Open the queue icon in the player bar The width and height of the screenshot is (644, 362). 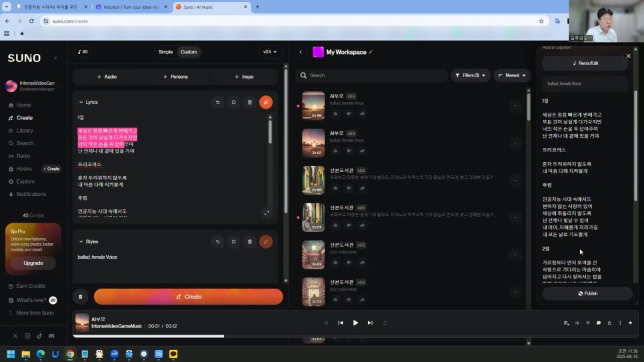(567, 323)
